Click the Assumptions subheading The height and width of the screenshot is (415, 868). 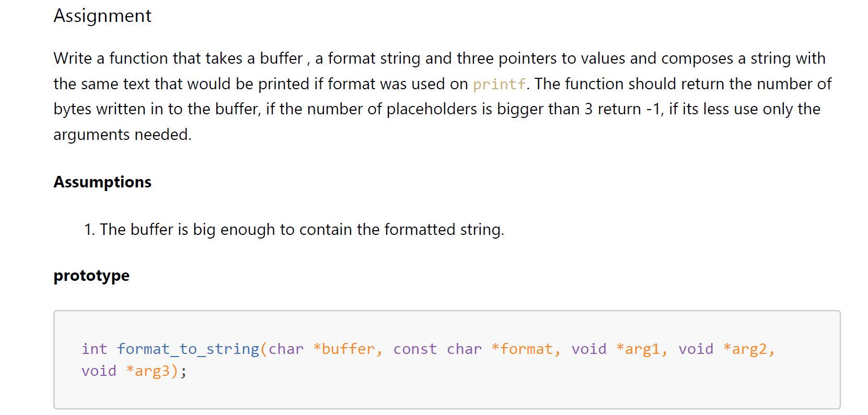coord(102,182)
